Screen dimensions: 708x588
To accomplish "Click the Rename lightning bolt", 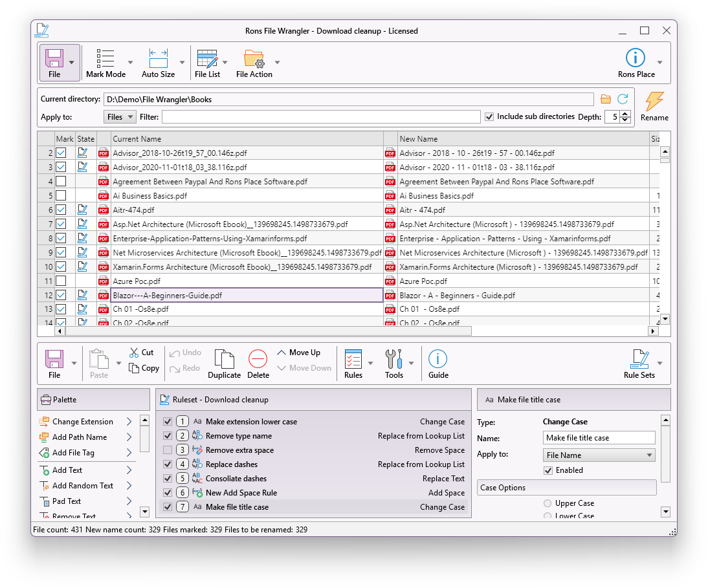I will [x=654, y=101].
